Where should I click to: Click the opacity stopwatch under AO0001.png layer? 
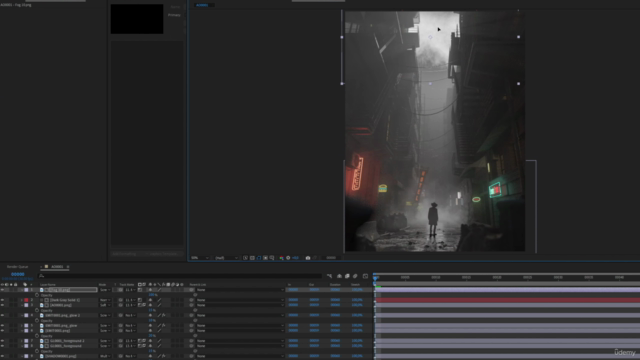[37, 310]
